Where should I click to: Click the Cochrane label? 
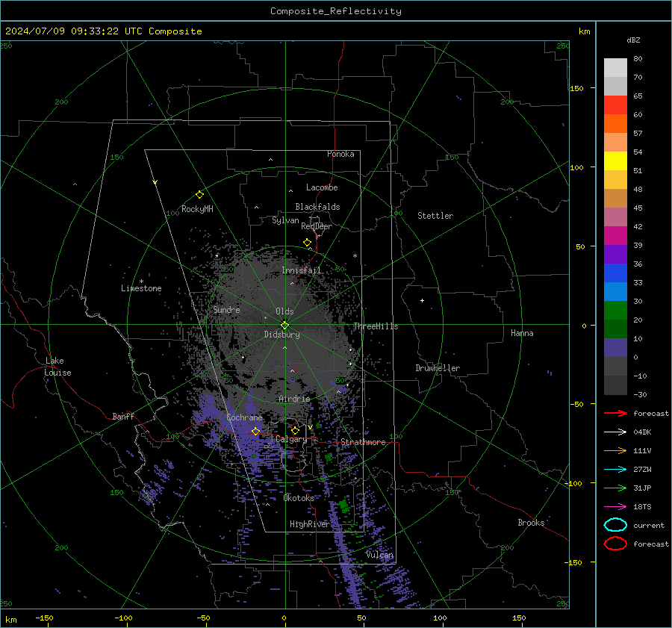click(x=244, y=417)
